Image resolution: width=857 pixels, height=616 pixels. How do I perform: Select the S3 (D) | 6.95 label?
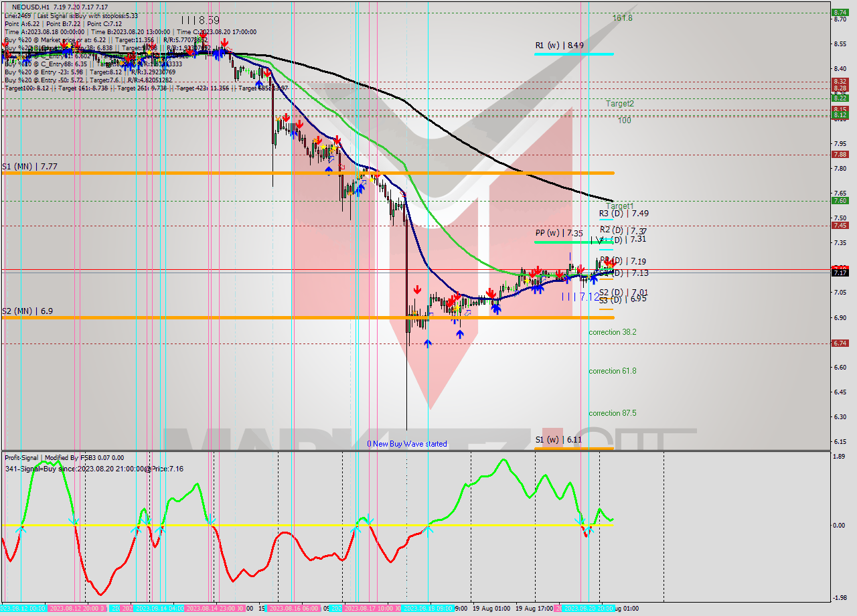623,299
